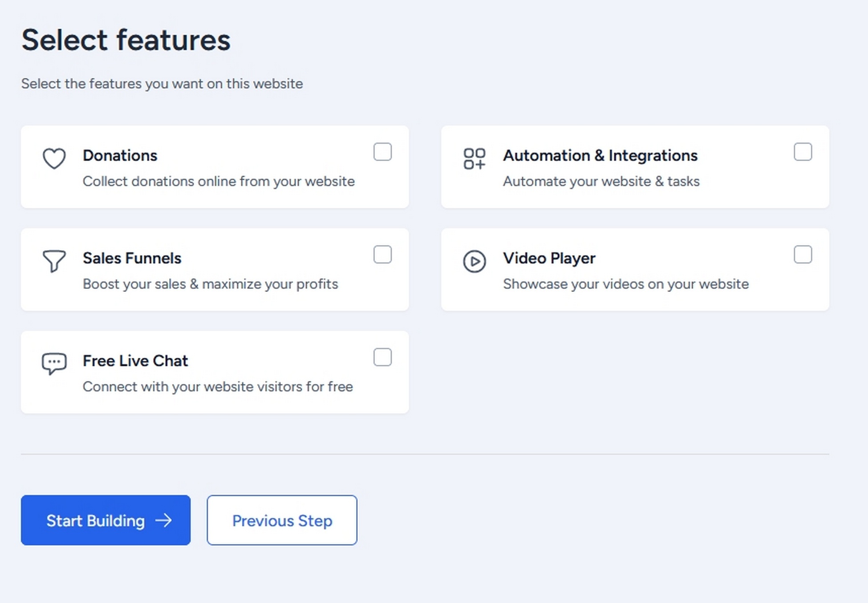The height and width of the screenshot is (603, 868).
Task: Click the Start Building button
Action: point(105,520)
